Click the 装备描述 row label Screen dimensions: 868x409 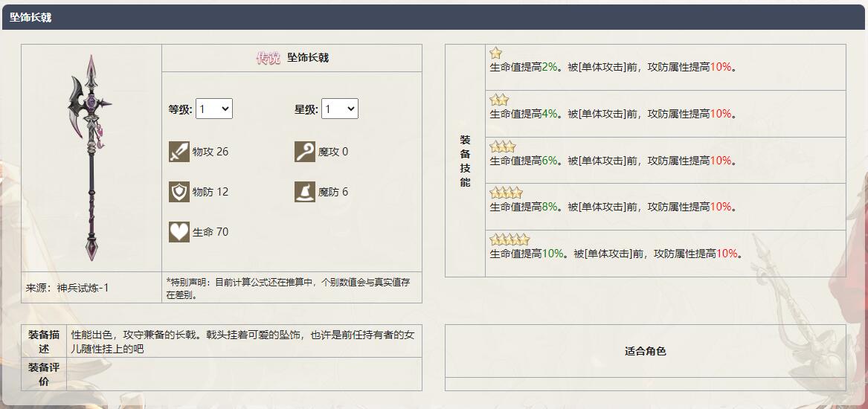click(44, 341)
